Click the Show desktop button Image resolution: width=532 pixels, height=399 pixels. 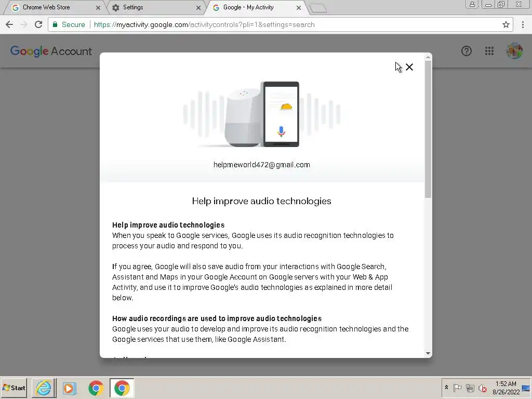coord(526,388)
